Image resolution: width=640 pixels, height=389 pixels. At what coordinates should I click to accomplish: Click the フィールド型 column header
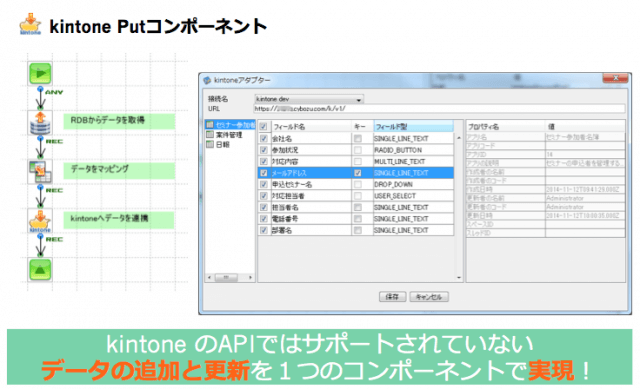[413, 127]
